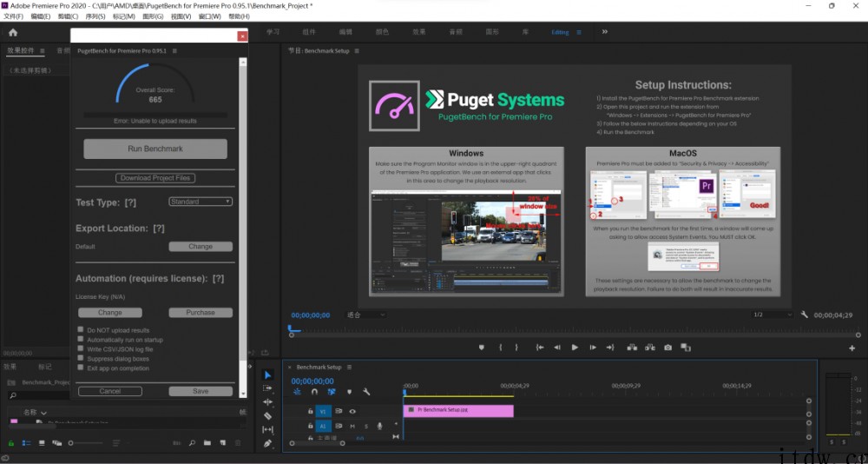868x464 pixels.
Task: Mute the A1 audio track
Action: [x=352, y=426]
